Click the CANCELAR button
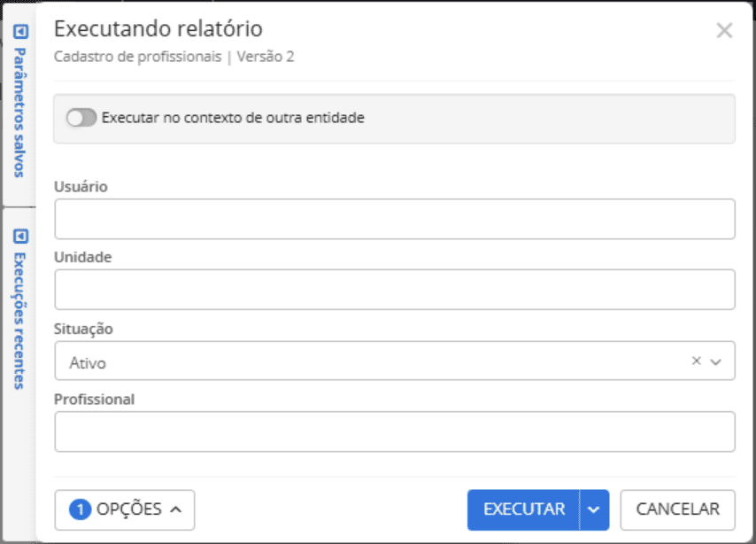 (x=677, y=509)
